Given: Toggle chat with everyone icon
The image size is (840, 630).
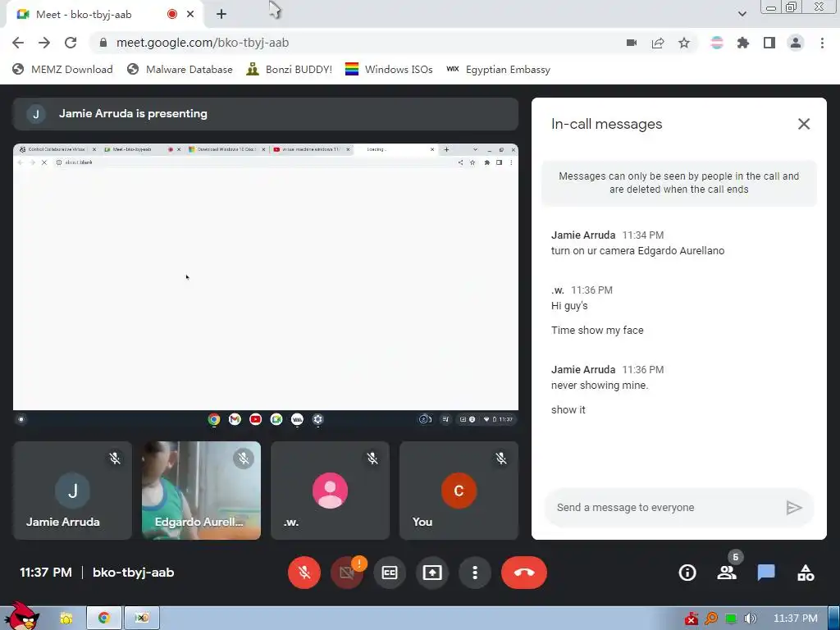Looking at the screenshot, I should 766,573.
